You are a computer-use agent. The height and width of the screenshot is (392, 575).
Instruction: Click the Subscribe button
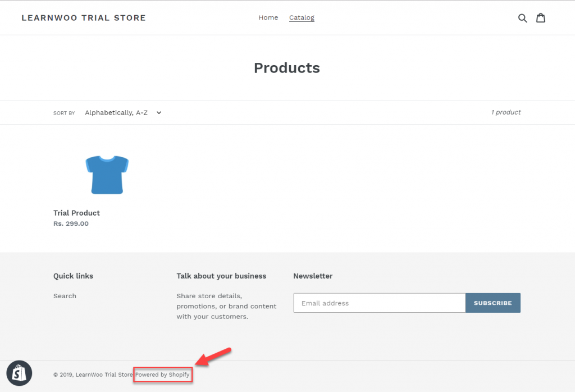492,303
